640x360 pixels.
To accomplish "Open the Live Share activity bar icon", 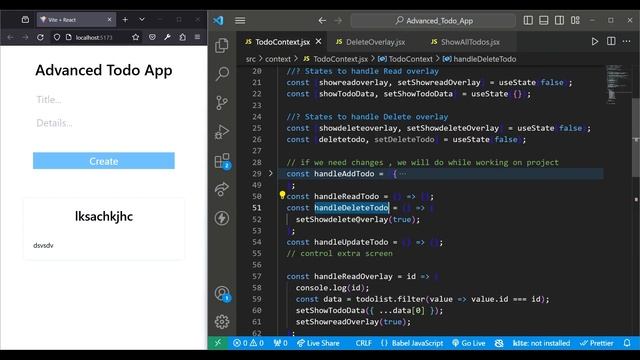I will pyautogui.click(x=222, y=189).
